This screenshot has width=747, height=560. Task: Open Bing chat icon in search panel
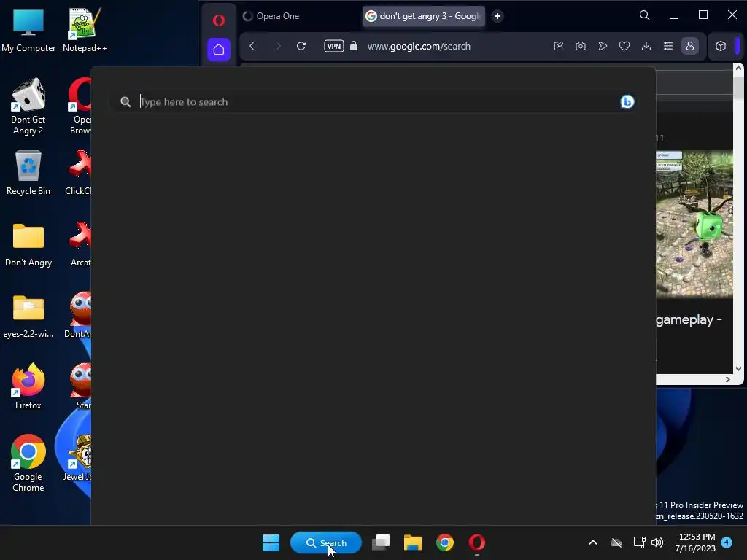627,101
